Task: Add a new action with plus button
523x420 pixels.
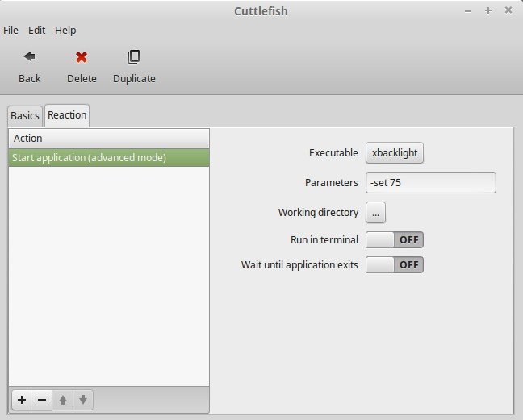Action: click(x=22, y=400)
